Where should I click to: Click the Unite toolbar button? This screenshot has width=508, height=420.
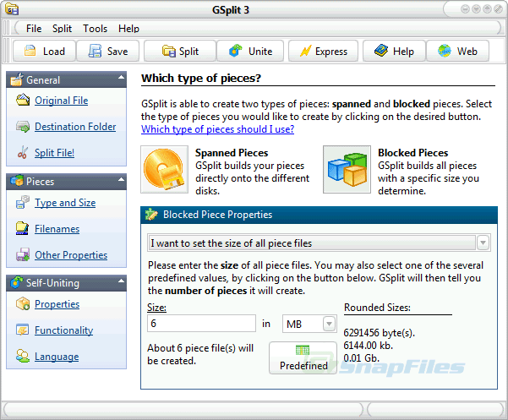tap(250, 51)
